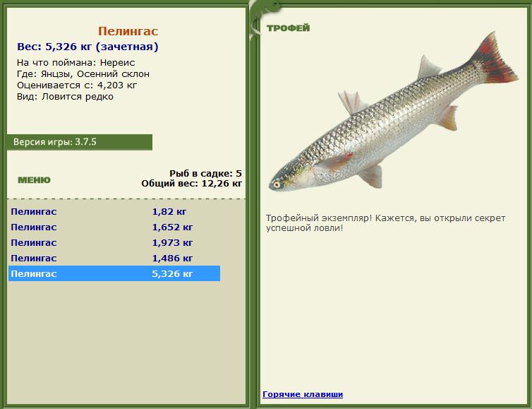Open the Горячие клавиши link
The height and width of the screenshot is (409, 532).
click(303, 394)
